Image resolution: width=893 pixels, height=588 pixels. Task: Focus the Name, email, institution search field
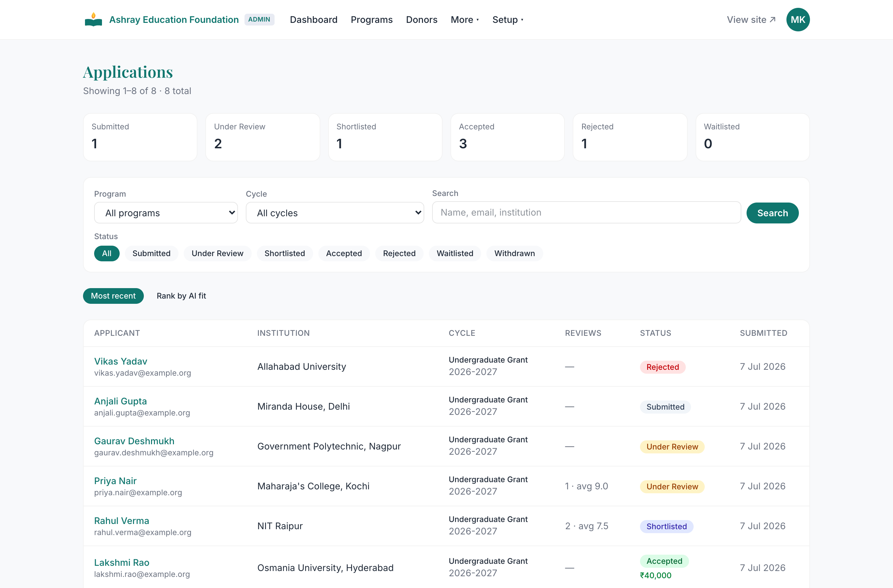[x=586, y=213]
